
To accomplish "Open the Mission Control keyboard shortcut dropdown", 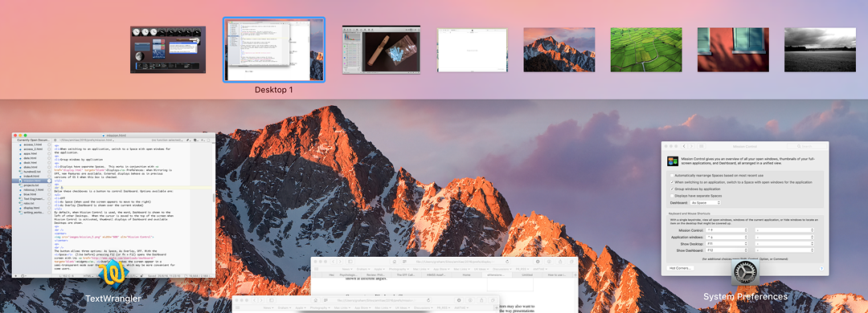I will [727, 230].
